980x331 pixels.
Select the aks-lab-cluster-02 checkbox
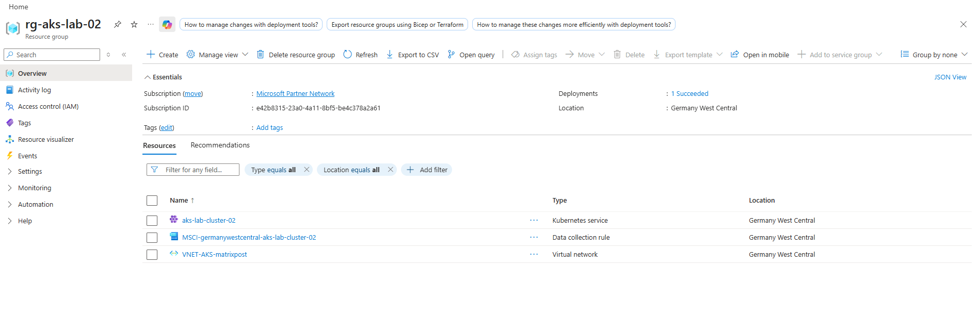coord(152,221)
